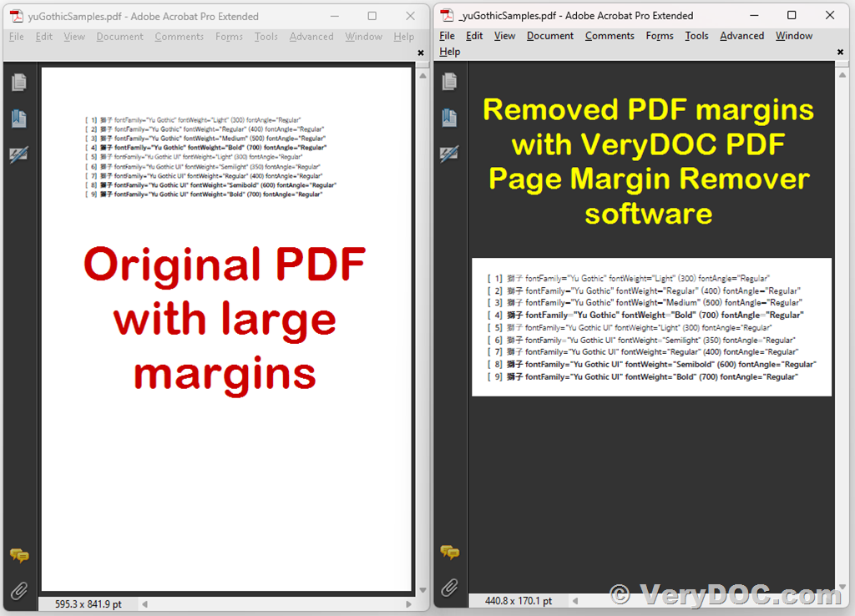This screenshot has width=855, height=616.
Task: Open Bookmarks panel in right Acrobat window
Action: click(x=449, y=117)
